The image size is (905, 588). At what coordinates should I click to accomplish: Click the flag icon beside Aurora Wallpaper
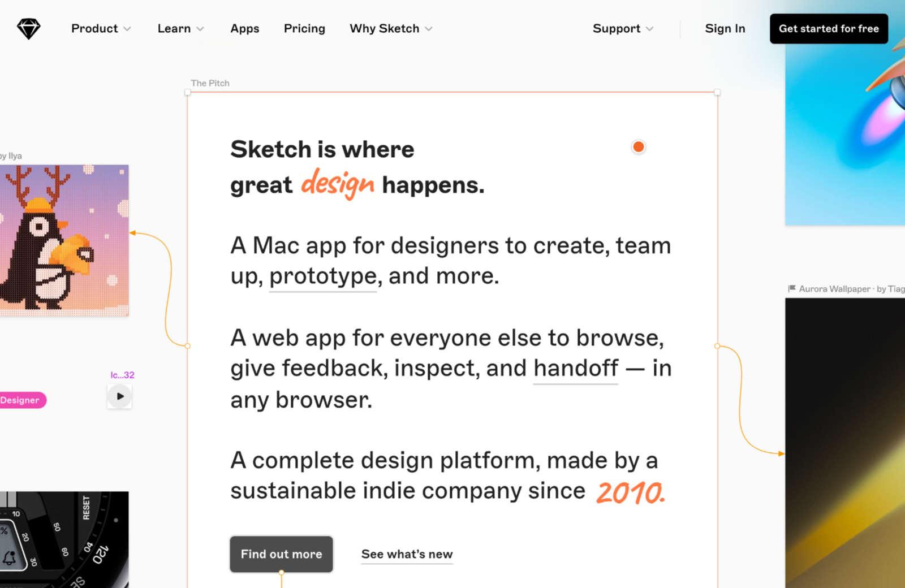[792, 288]
